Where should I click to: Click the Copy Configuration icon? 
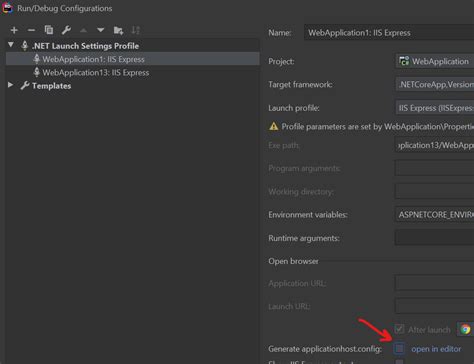tap(49, 30)
